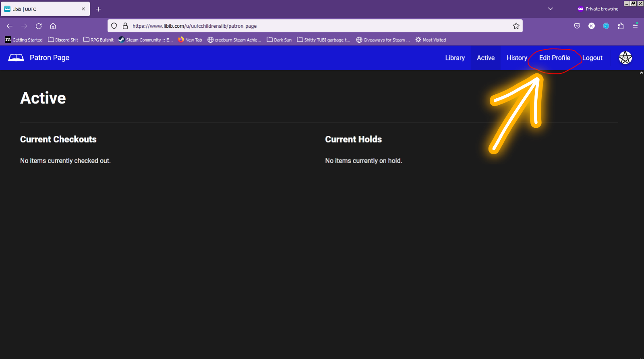The image size is (644, 359).
Task: Open the Shitty TUBI garbage bookmark folder
Action: (x=324, y=40)
